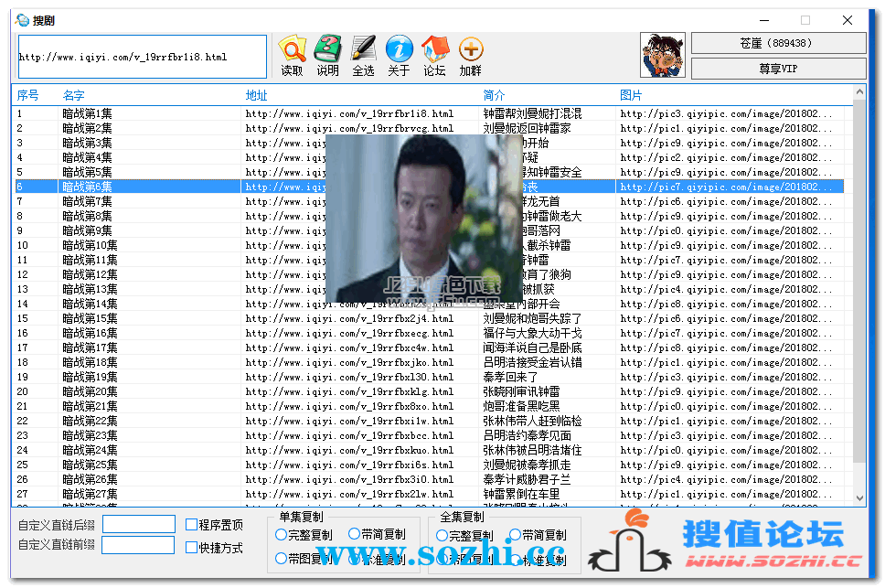Open the 尊享VIP button
The height and width of the screenshot is (588, 885).
pos(778,69)
